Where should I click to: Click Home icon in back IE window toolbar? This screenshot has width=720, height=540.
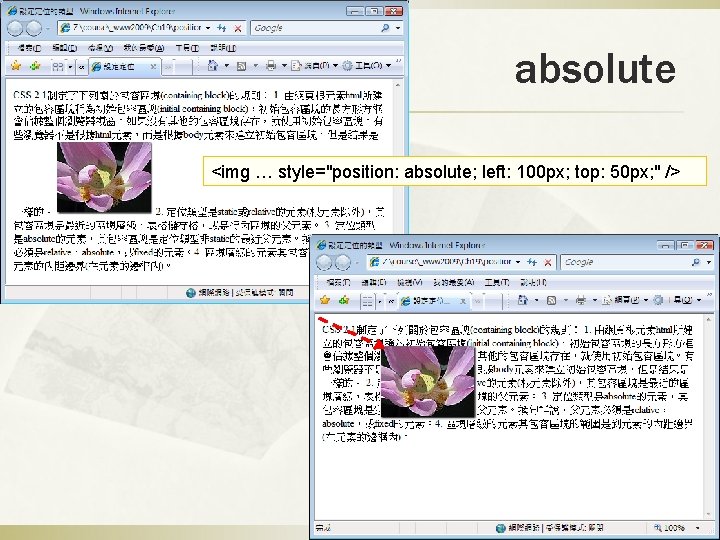point(213,66)
